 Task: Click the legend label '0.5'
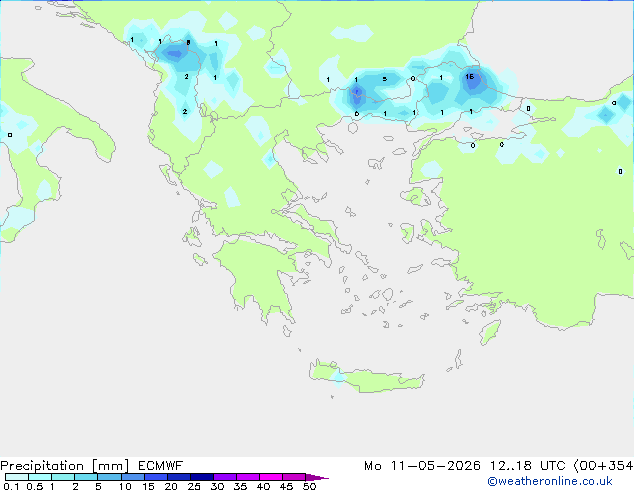(35, 486)
